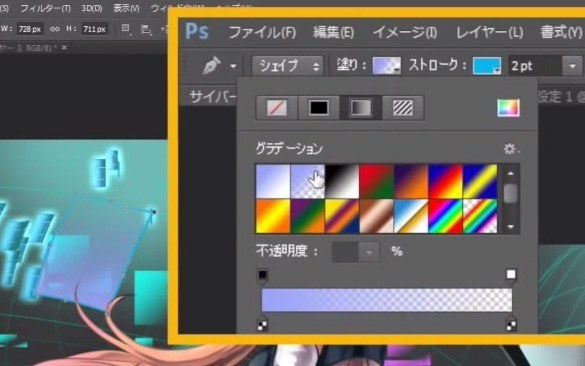Open the Color Picker rainbow icon

[508, 108]
